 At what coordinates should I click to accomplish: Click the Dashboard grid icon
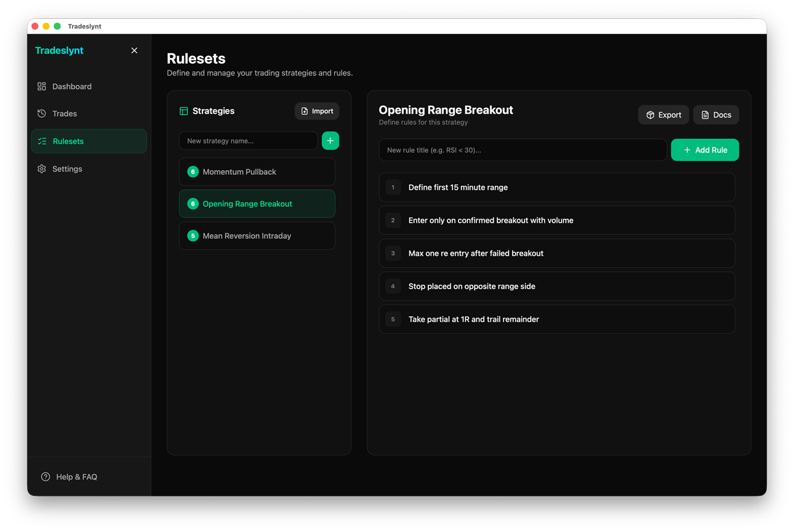[41, 86]
